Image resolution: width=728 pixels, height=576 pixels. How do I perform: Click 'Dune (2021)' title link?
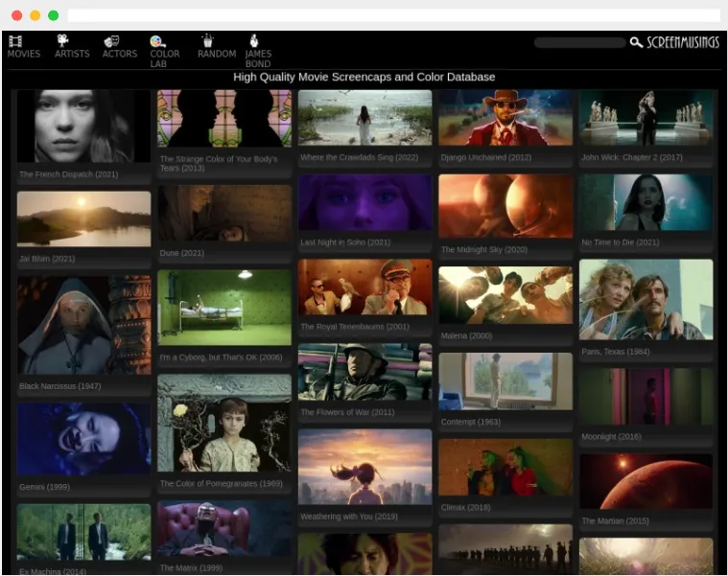pos(182,253)
